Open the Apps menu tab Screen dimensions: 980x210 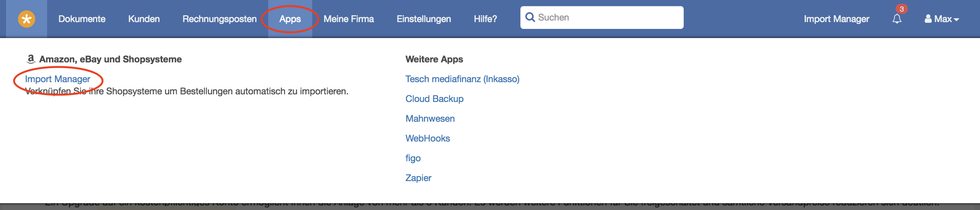click(290, 19)
